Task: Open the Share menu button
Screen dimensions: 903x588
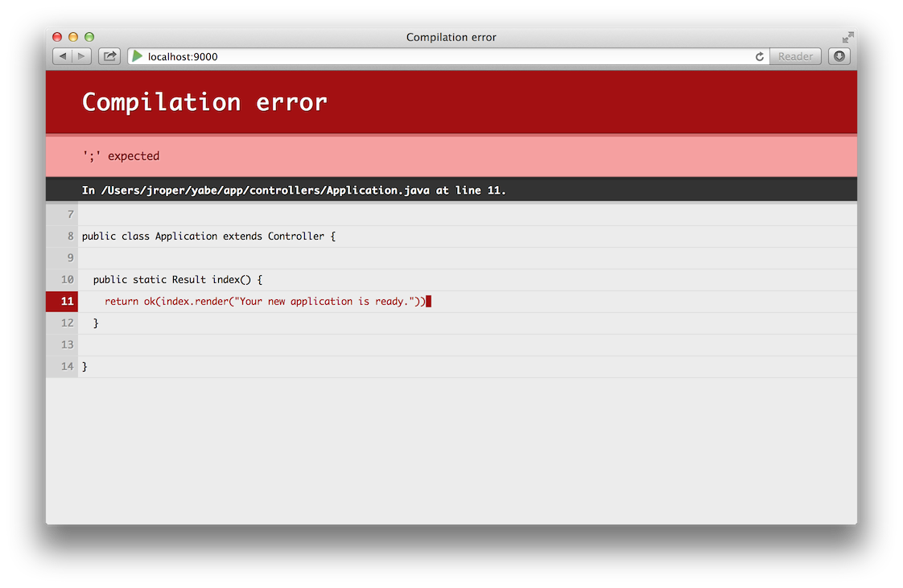Action: 109,56
